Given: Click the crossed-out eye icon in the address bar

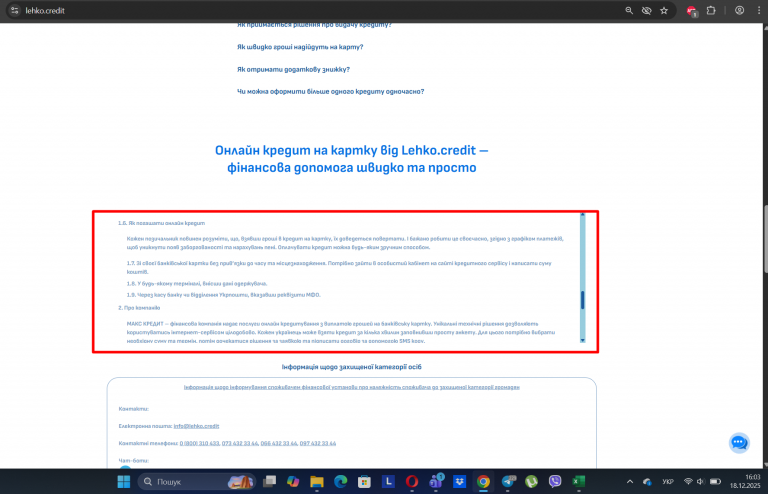Looking at the screenshot, I should pyautogui.click(x=647, y=10).
